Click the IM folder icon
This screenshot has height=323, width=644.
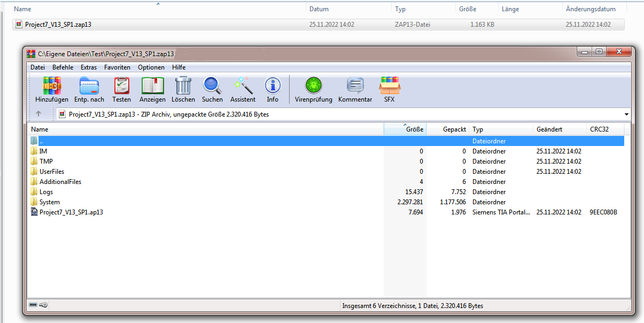(x=34, y=151)
